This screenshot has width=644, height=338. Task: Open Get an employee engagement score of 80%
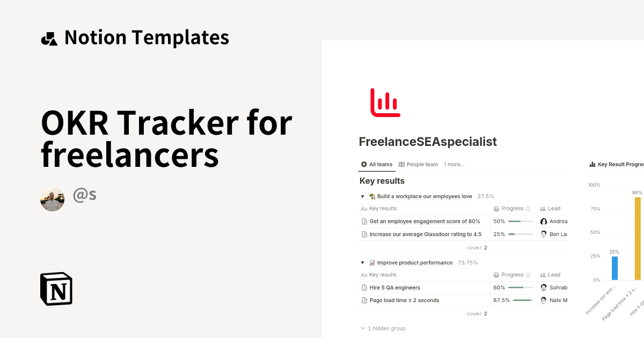click(426, 221)
